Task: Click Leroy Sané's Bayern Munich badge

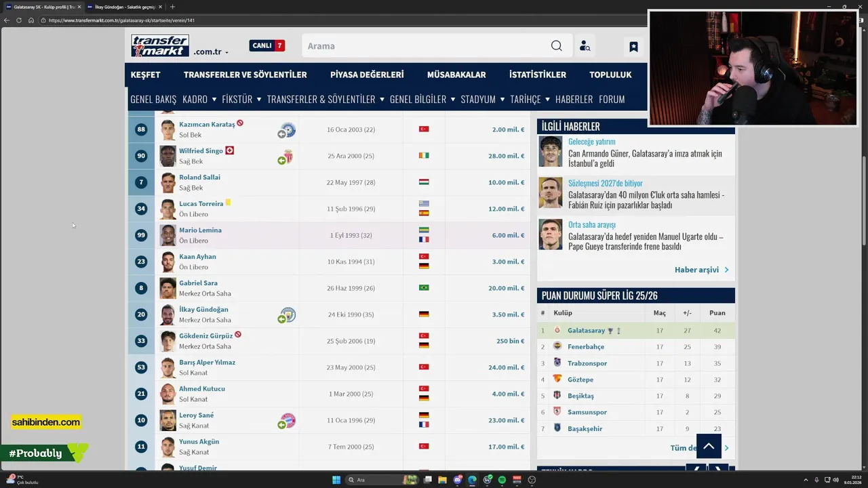Action: click(x=289, y=420)
